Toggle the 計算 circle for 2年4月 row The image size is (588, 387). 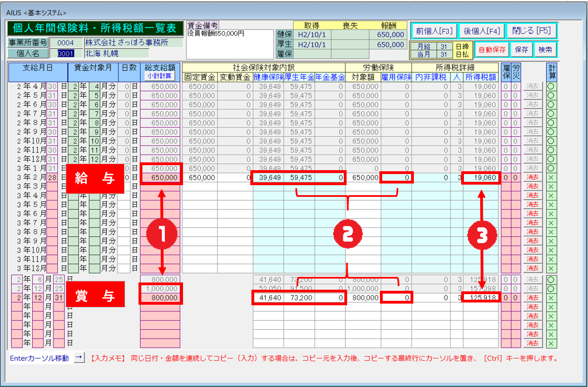pyautogui.click(x=551, y=86)
